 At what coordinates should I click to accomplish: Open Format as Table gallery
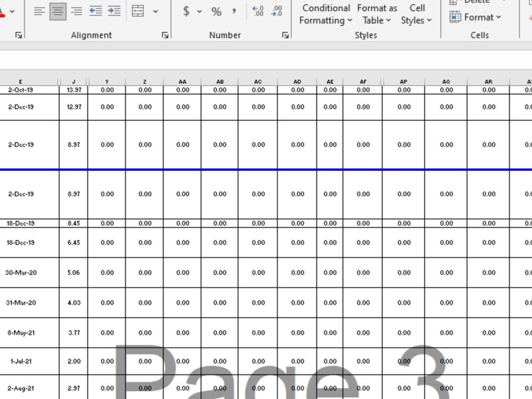tap(377, 14)
